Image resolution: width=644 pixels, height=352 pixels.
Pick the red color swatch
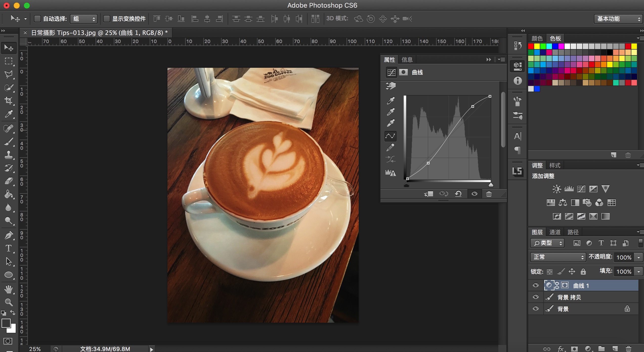[531, 46]
